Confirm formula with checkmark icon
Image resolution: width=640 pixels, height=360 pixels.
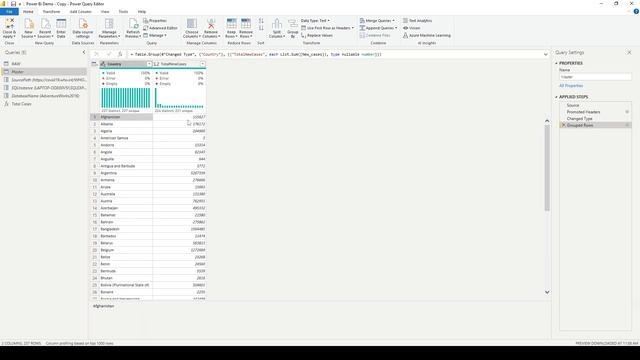pyautogui.click(x=109, y=54)
